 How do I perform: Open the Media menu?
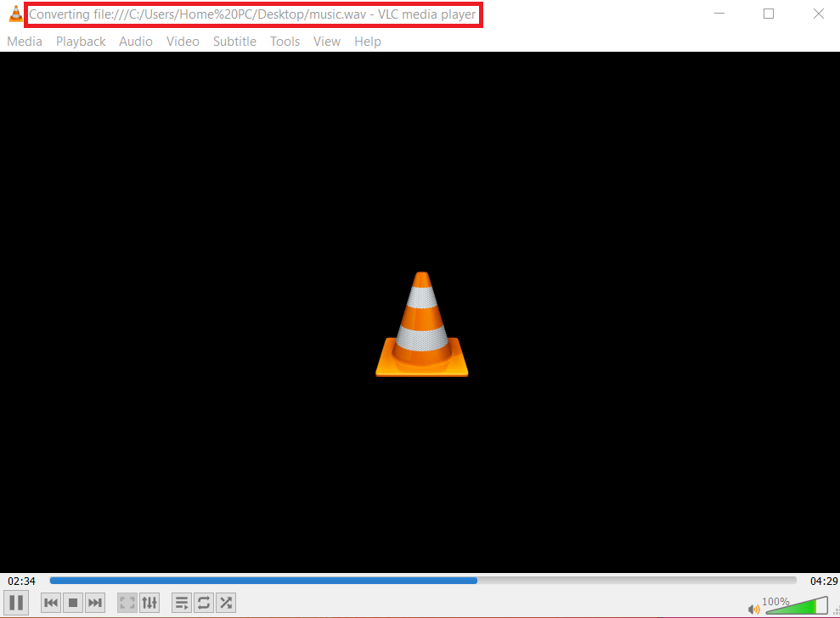pos(25,42)
